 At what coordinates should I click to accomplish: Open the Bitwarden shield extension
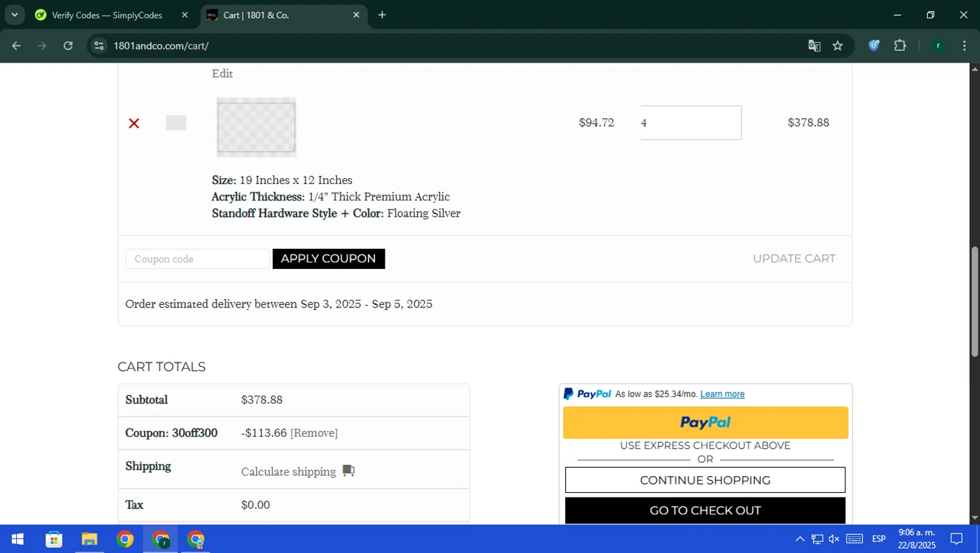coord(874,46)
